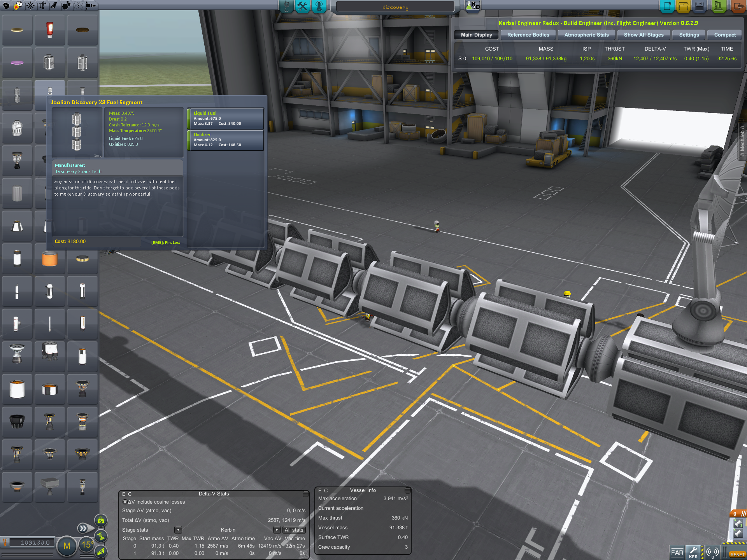This screenshot has width=747, height=560.
Task: Open the Pods part category tab
Action: coord(6,5)
